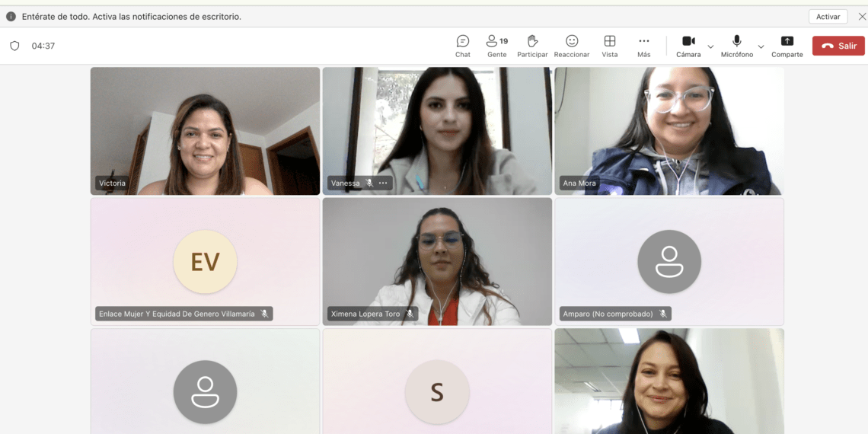The image size is (868, 434).
Task: Show the Gente participants list
Action: [x=497, y=46]
